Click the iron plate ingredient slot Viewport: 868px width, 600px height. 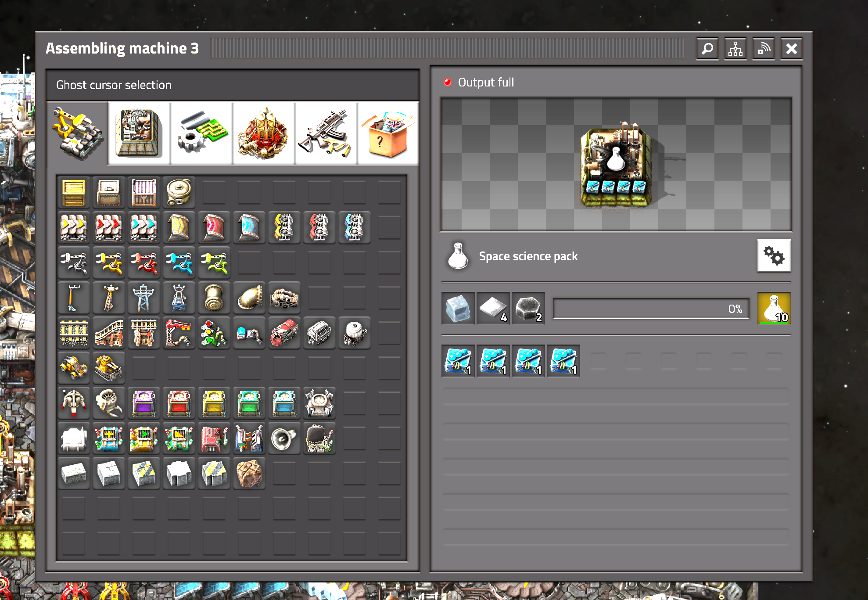(x=493, y=309)
